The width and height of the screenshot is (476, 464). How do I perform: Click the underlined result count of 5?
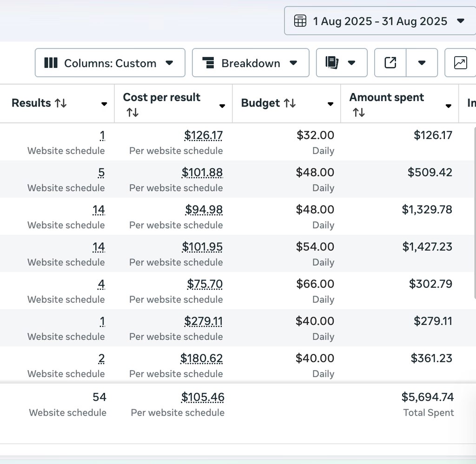(x=101, y=172)
